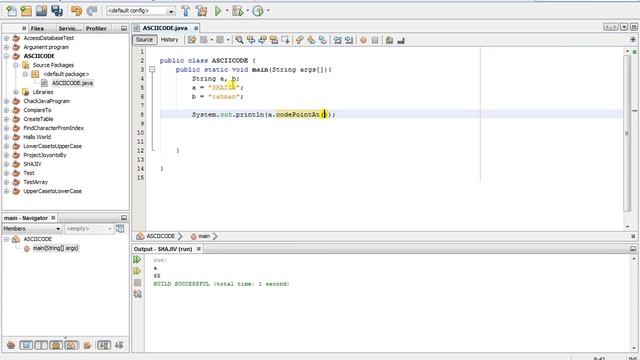640x360 pixels.
Task: Collapse the Source Packages node
Action: click(x=16, y=65)
